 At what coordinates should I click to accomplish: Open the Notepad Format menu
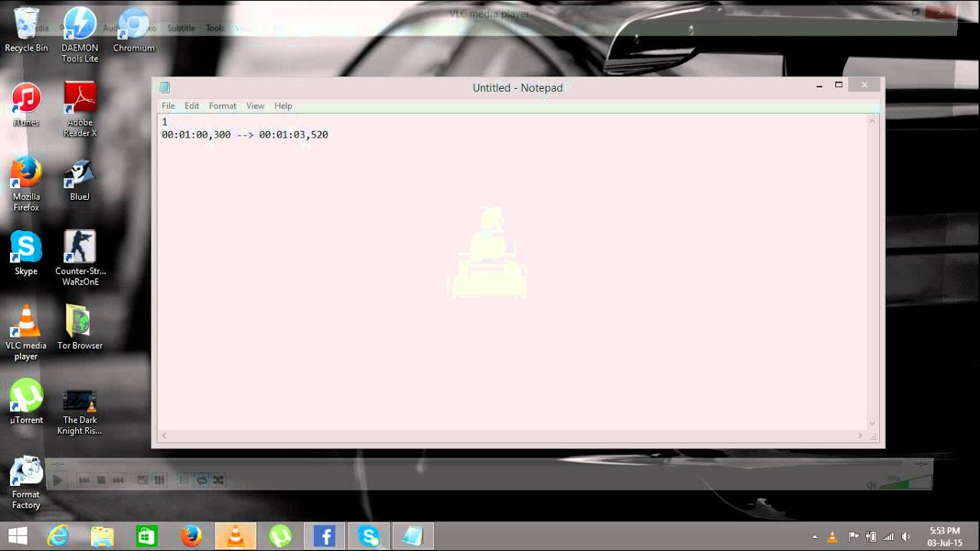tap(223, 106)
